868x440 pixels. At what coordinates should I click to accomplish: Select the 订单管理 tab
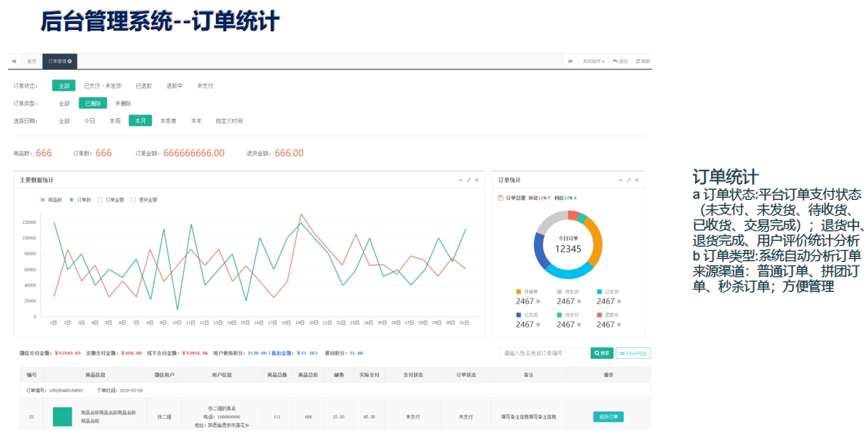tap(55, 61)
